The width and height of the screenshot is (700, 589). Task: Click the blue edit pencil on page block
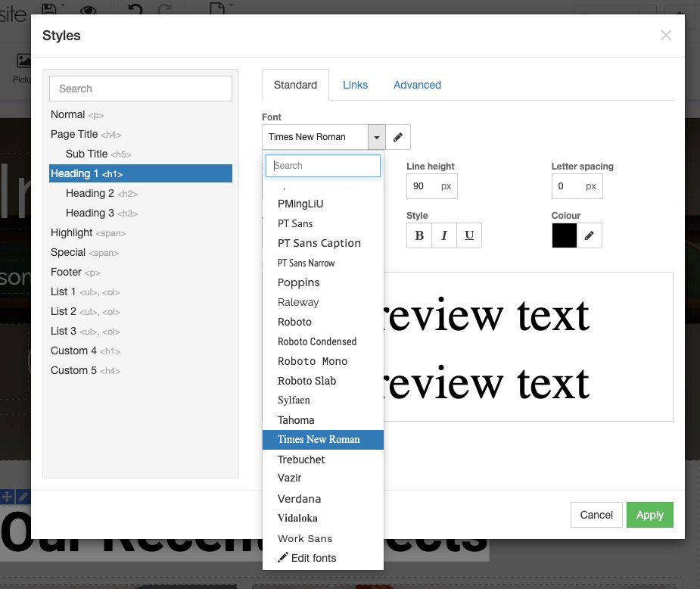point(23,497)
